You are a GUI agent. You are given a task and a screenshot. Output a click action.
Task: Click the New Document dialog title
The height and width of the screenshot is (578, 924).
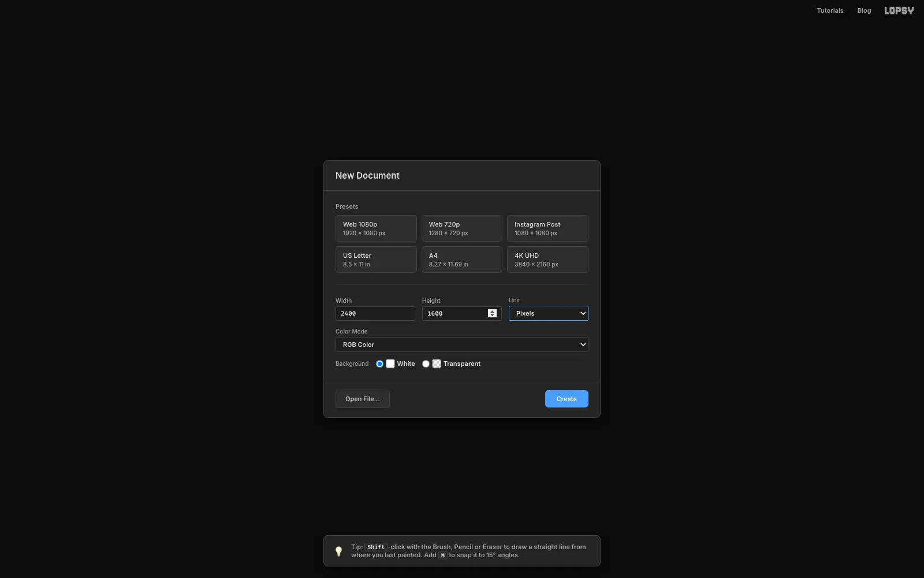[367, 176]
